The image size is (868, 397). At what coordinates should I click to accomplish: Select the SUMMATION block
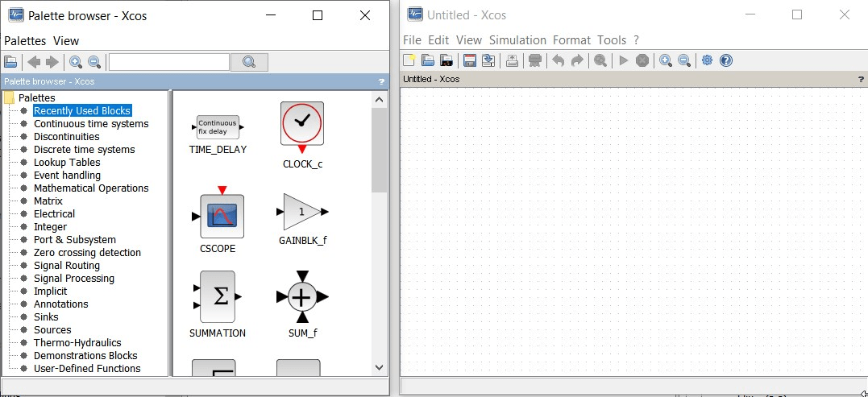(218, 304)
